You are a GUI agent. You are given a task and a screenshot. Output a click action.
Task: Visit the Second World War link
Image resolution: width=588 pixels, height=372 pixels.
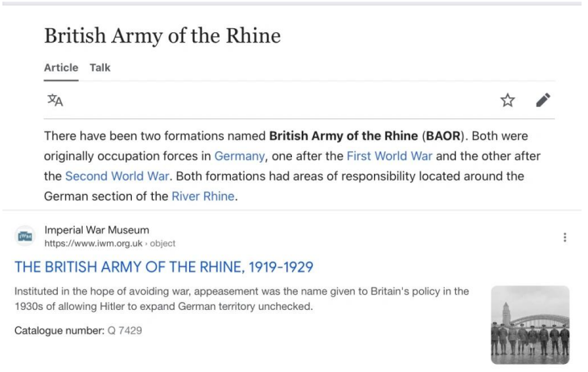click(x=117, y=176)
